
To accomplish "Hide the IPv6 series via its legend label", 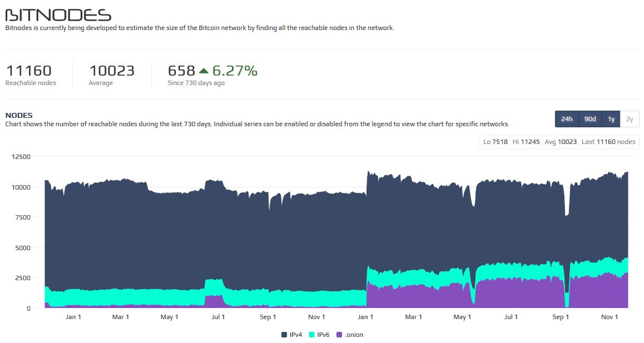I will point(323,335).
